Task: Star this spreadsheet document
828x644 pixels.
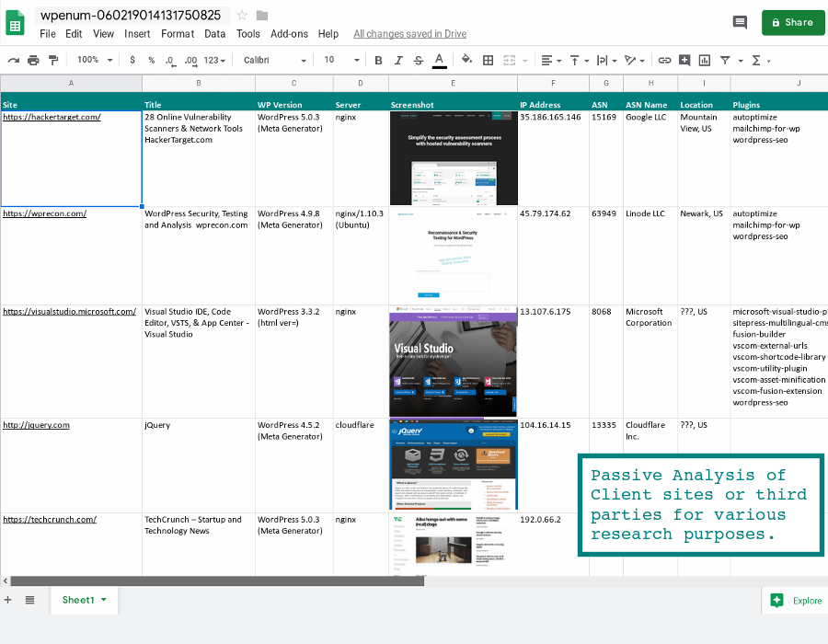Action: [x=242, y=16]
